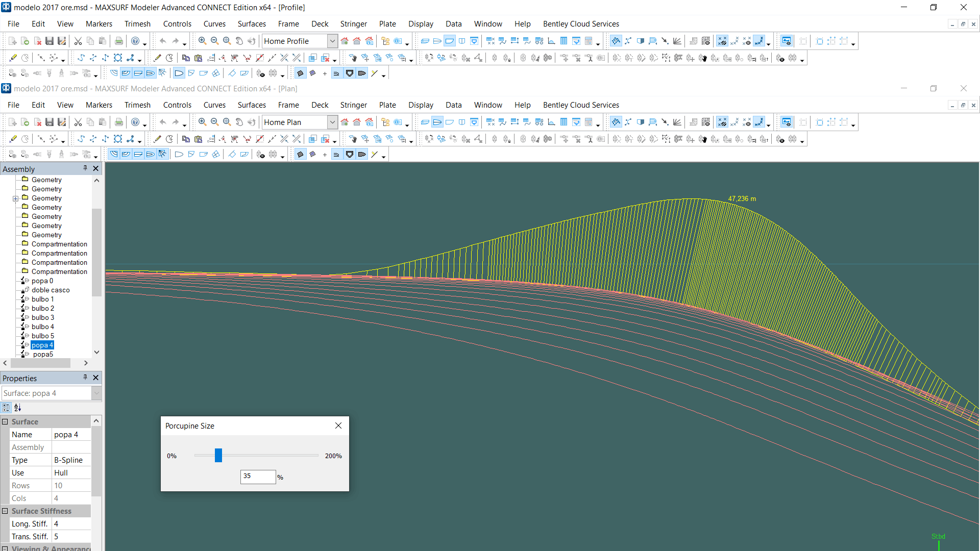Open Trimesh menu in Plan window
Screen dimensions: 980x551
point(137,105)
